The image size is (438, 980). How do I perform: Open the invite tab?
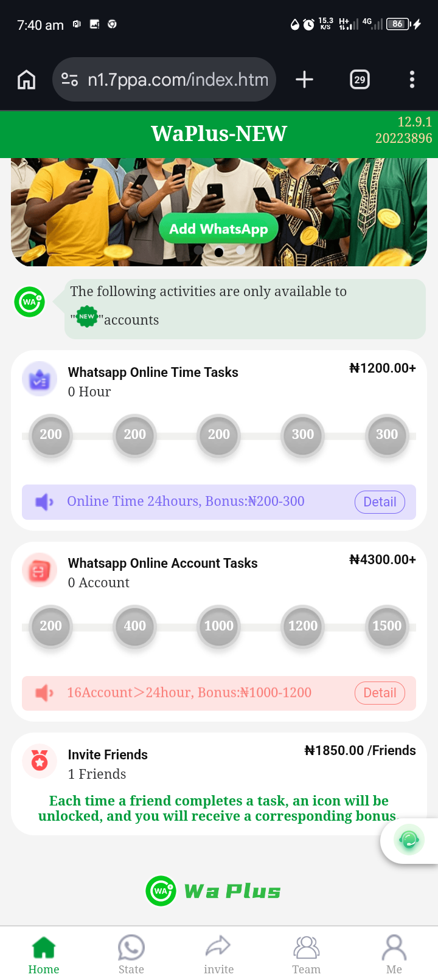219,954
